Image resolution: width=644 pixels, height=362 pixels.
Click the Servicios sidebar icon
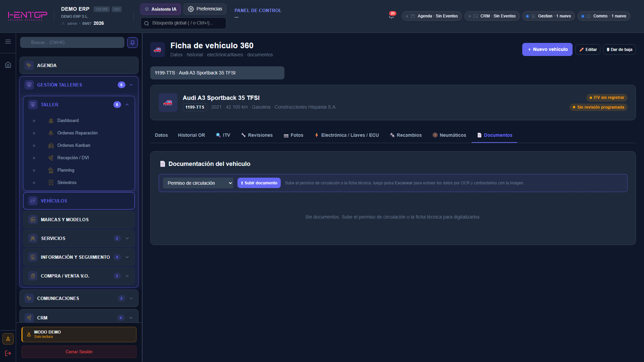[33, 238]
